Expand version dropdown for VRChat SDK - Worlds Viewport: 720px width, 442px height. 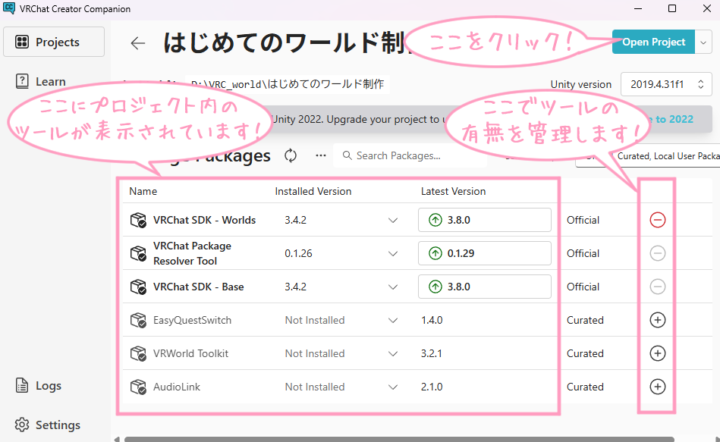pyautogui.click(x=393, y=220)
